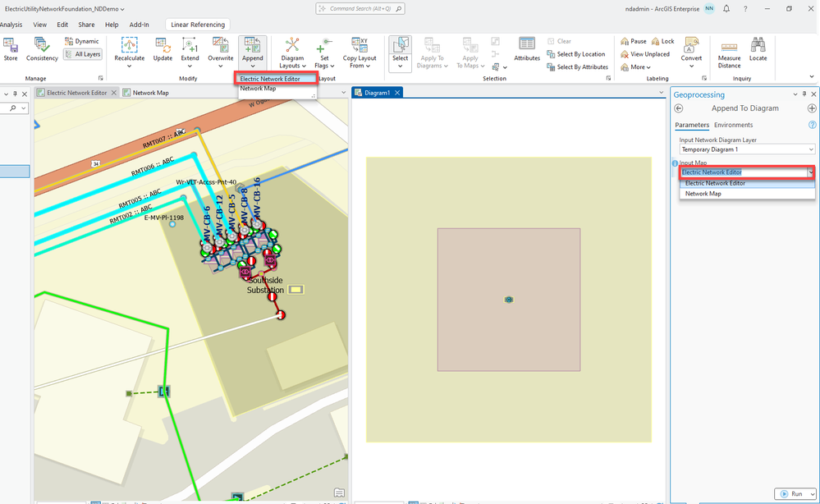The image size is (820, 504).
Task: Run the Consistency check tool
Action: point(42,49)
